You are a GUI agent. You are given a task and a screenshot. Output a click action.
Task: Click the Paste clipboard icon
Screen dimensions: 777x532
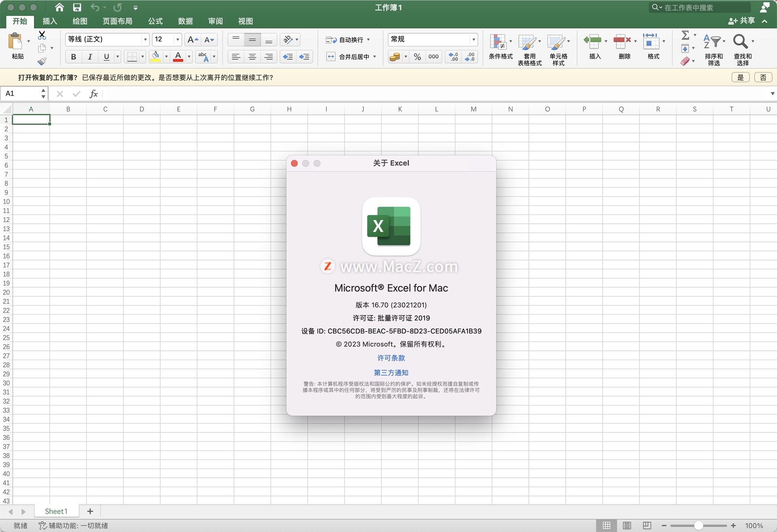pyautogui.click(x=15, y=42)
